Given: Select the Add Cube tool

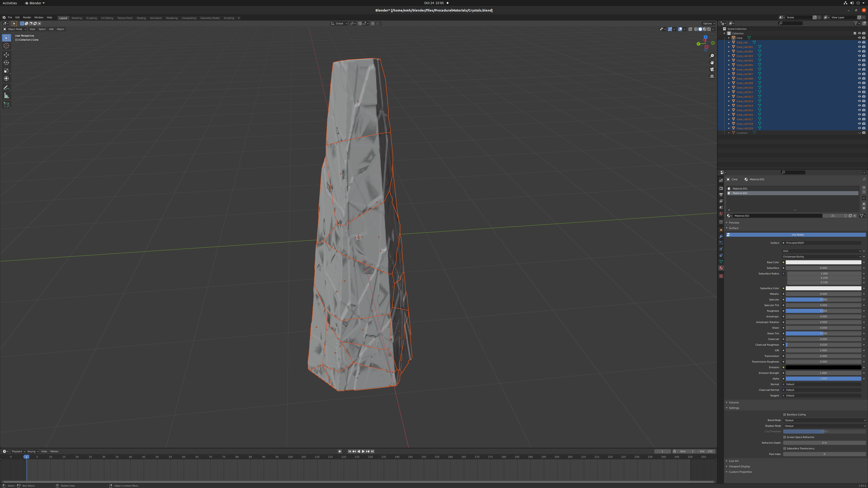Looking at the screenshot, I should [6, 105].
